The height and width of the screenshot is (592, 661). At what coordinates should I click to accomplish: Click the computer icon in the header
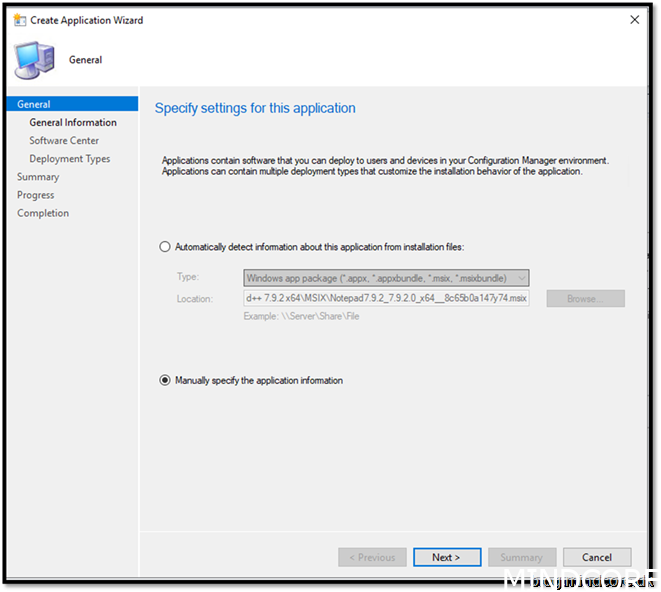[x=35, y=60]
